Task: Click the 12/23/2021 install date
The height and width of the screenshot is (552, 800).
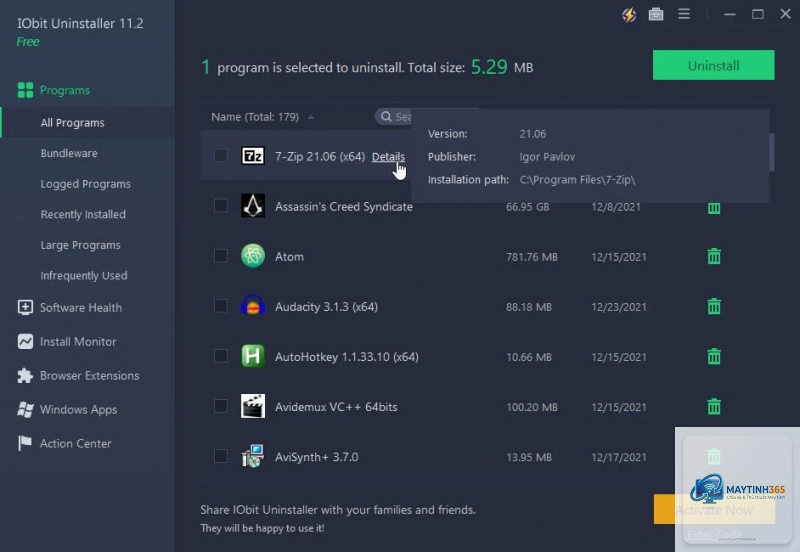Action: click(619, 307)
